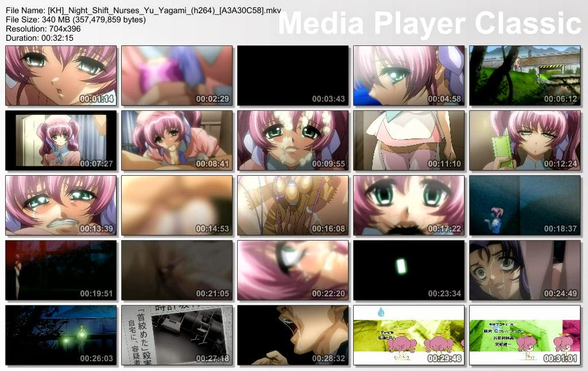This screenshot has width=588, height=371.
Task: Click the File Name text line
Action: [143, 10]
